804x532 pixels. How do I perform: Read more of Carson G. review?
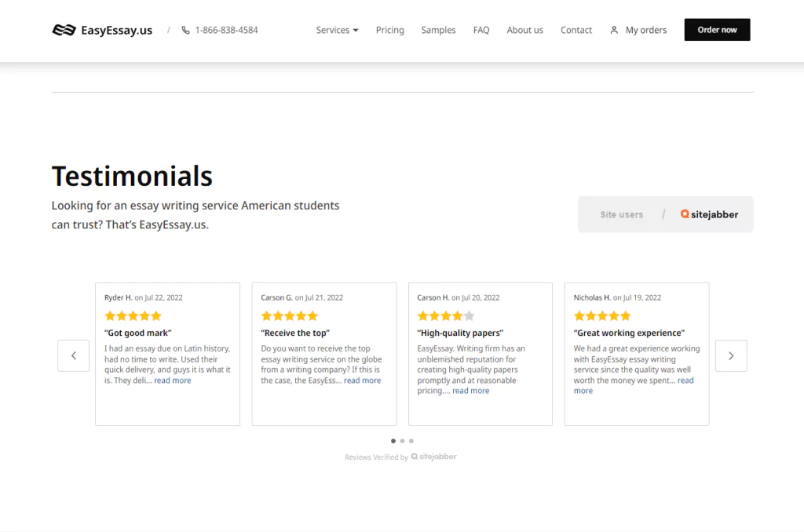pyautogui.click(x=363, y=381)
